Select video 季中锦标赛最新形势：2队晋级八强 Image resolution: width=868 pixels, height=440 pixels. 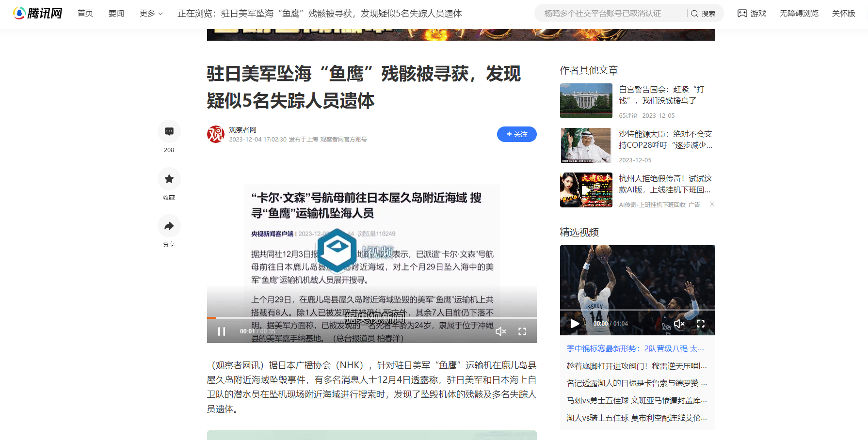point(635,349)
